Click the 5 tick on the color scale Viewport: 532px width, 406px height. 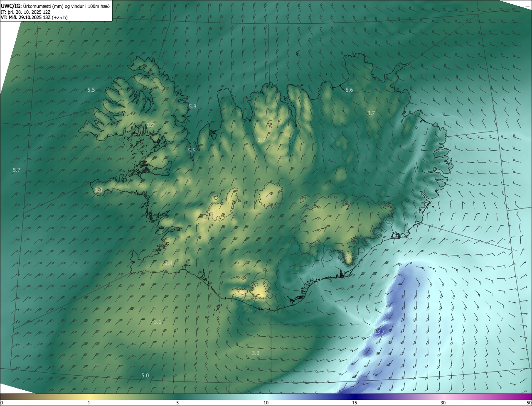pos(177,403)
